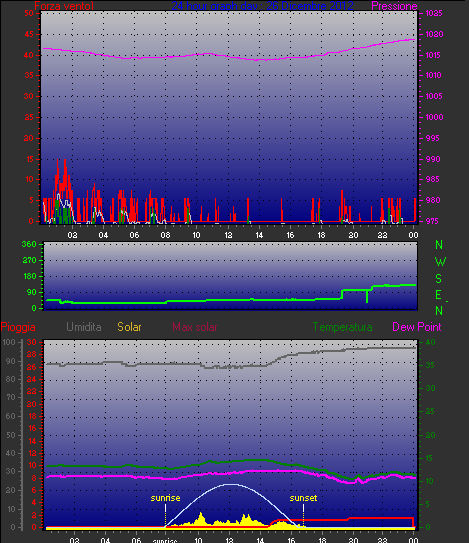Click humidity axis value 100

9,342
